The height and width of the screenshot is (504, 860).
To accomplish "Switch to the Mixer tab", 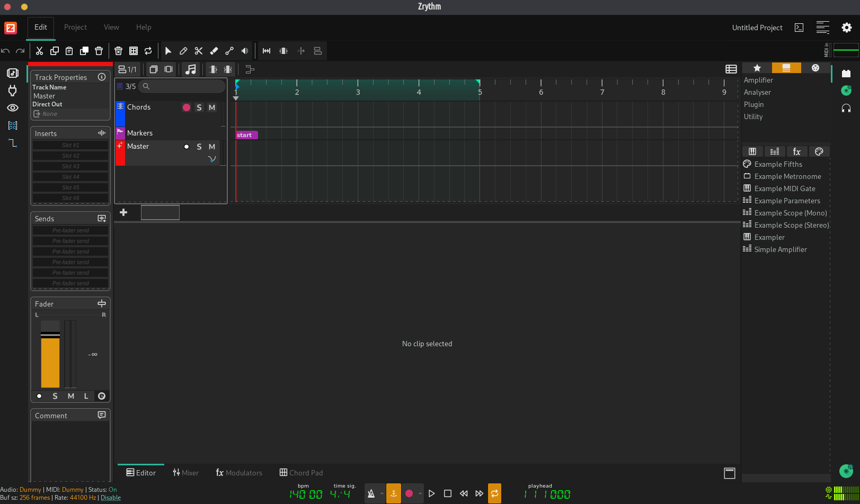I will pos(185,473).
